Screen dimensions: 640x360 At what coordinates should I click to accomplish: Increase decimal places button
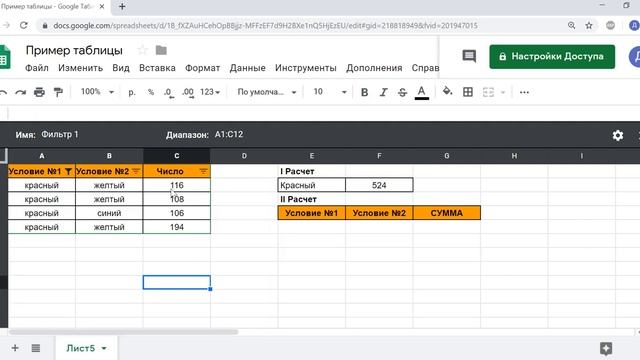click(x=188, y=93)
